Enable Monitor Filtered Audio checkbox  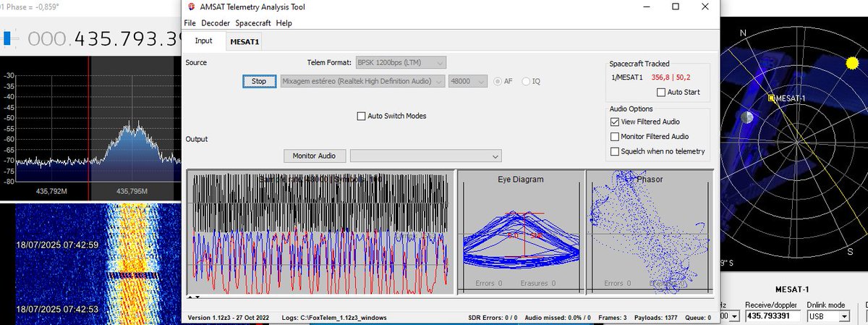coord(615,136)
